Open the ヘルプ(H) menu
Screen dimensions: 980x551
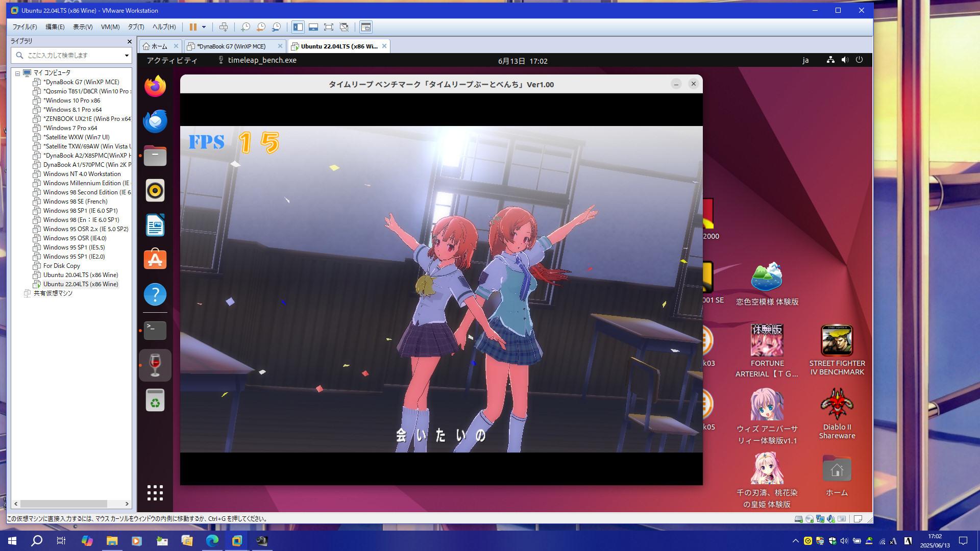(164, 27)
